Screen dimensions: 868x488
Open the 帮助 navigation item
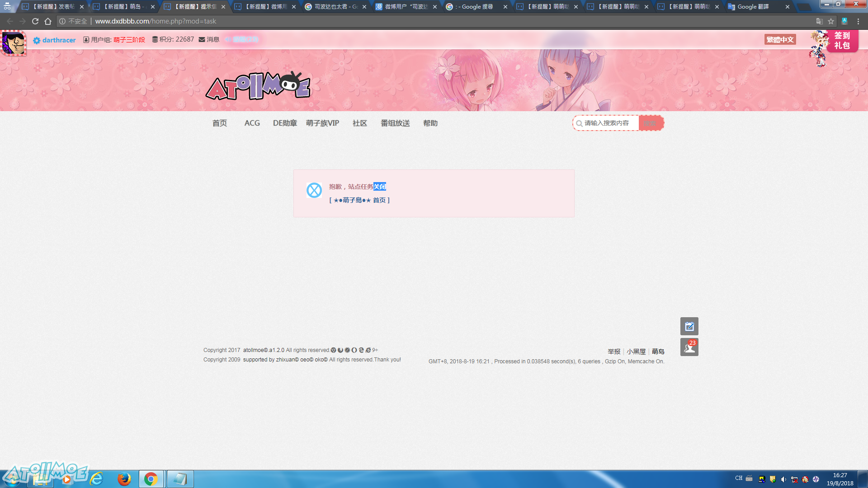(430, 123)
